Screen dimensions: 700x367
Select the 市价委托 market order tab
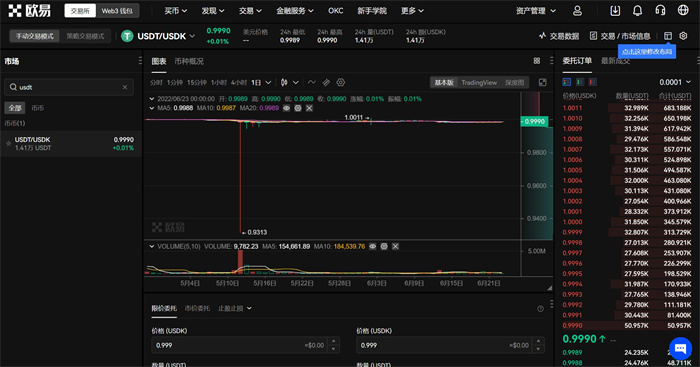pyautogui.click(x=197, y=309)
